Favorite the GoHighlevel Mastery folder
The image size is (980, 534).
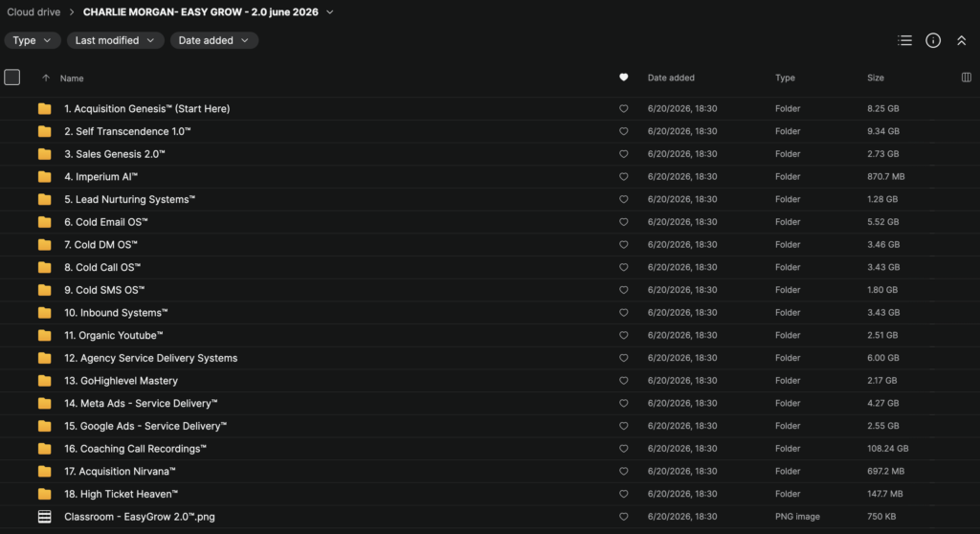(x=623, y=381)
